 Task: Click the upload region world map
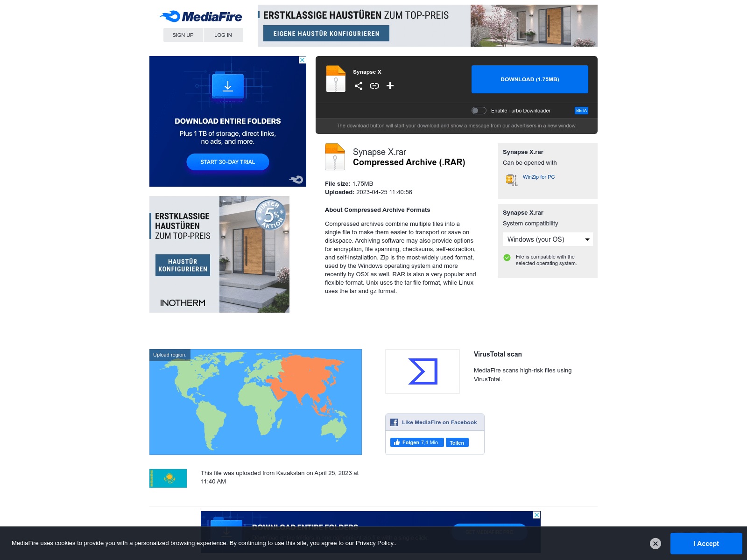point(255,402)
